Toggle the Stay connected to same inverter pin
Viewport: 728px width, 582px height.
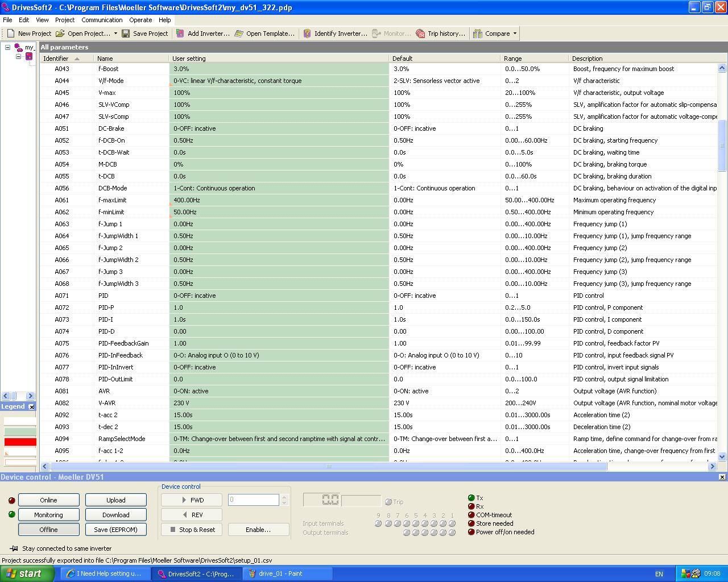[14, 548]
